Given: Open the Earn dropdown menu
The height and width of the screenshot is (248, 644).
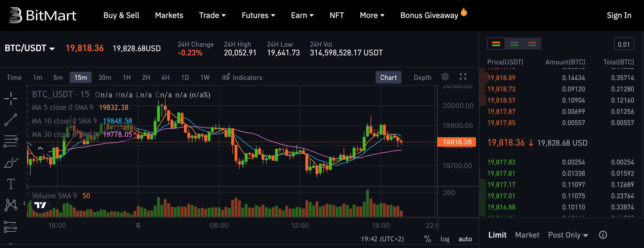Looking at the screenshot, I should click(x=302, y=15).
